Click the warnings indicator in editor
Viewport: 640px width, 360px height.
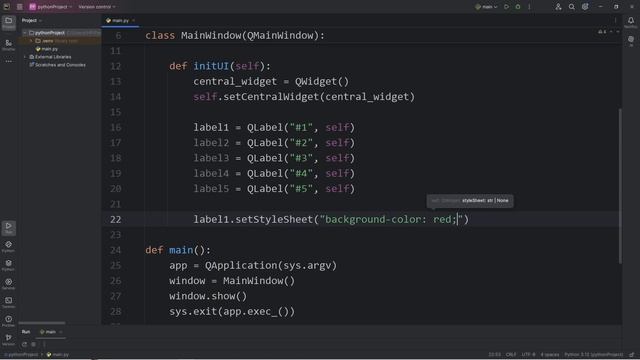tap(602, 31)
